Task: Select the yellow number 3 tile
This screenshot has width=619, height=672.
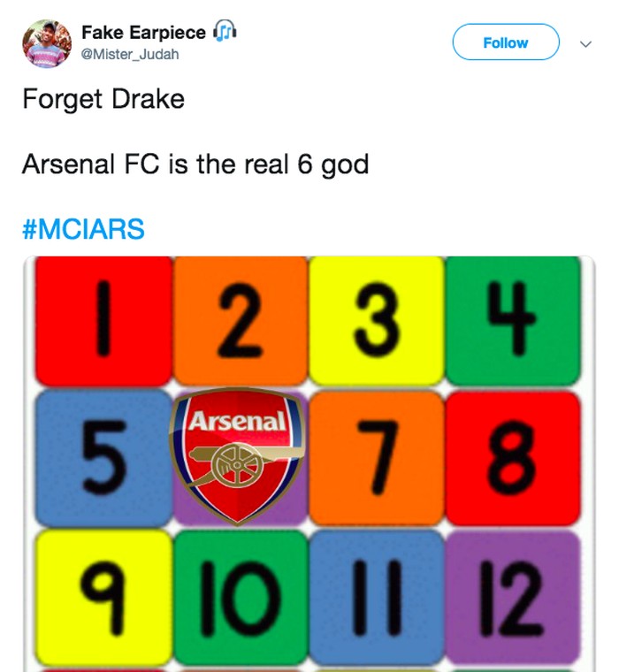Action: tap(377, 321)
